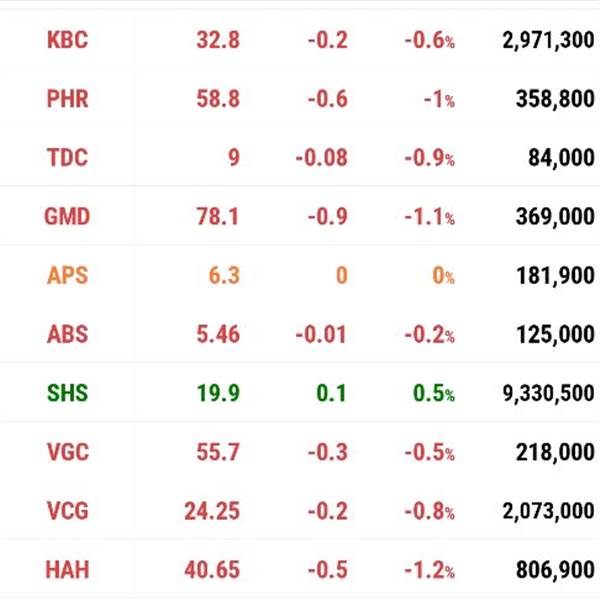Click VCG volume 2,073,000

pyautogui.click(x=548, y=511)
